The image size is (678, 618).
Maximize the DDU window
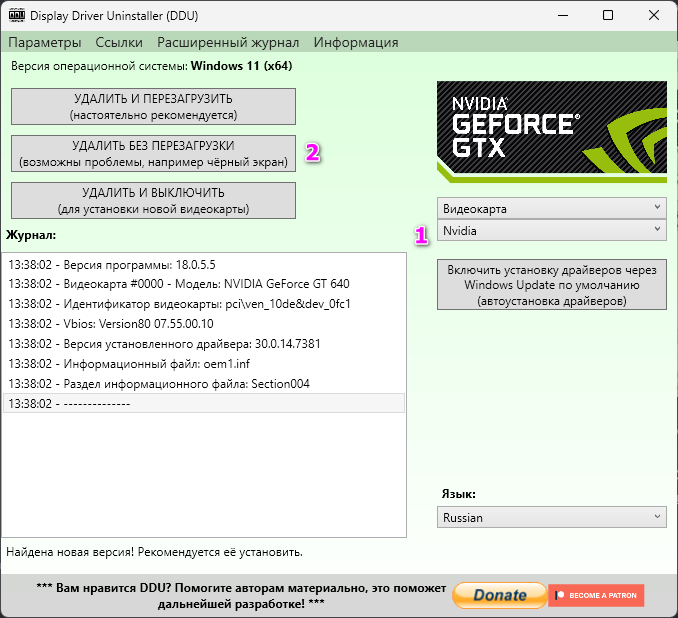pos(608,16)
